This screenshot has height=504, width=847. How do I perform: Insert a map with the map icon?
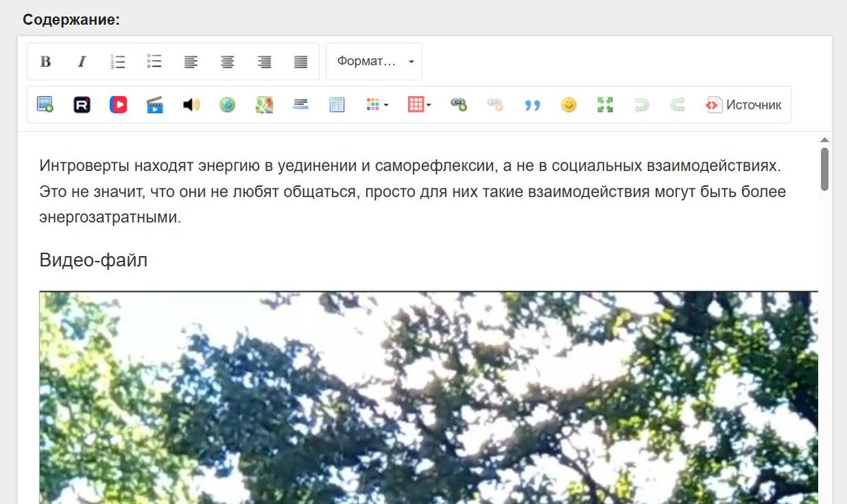tap(264, 105)
